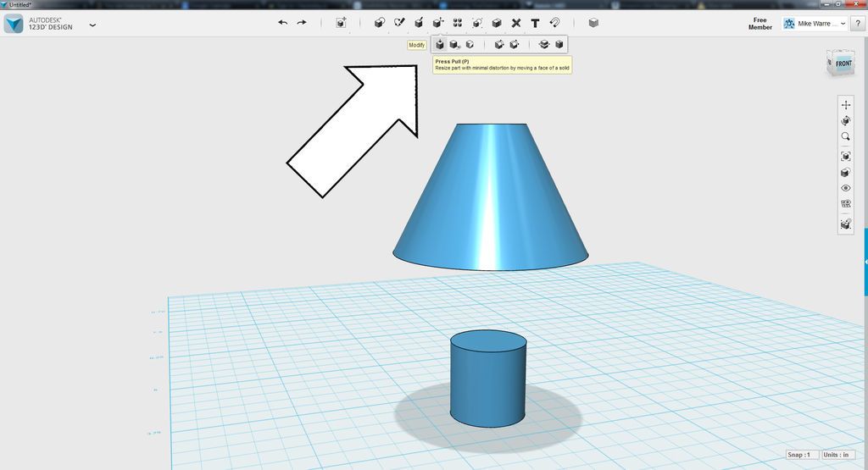
Task: Activate the Zoom magnifier tool
Action: tap(845, 136)
